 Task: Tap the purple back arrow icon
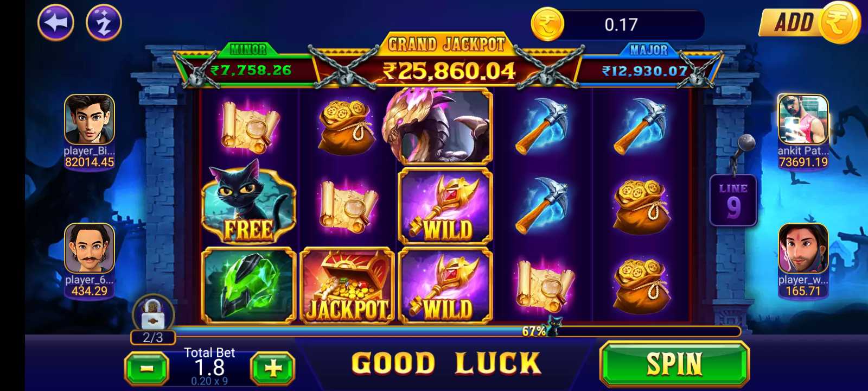(x=56, y=22)
